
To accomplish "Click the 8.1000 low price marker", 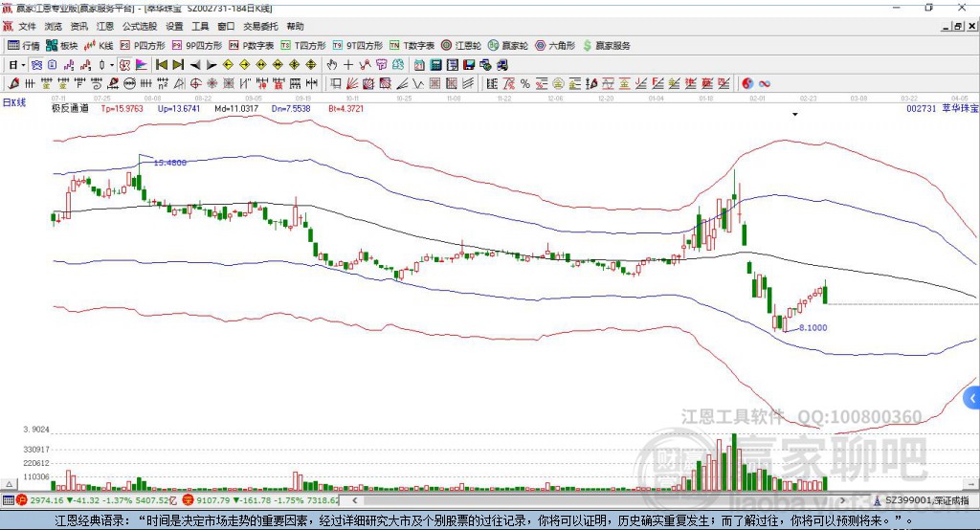I will (813, 327).
